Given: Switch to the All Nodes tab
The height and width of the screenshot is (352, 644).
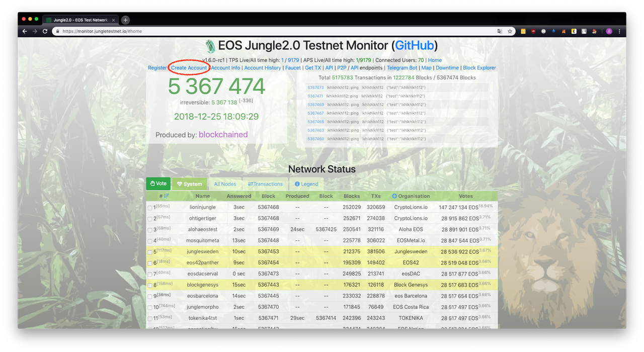Looking at the screenshot, I should click(225, 184).
